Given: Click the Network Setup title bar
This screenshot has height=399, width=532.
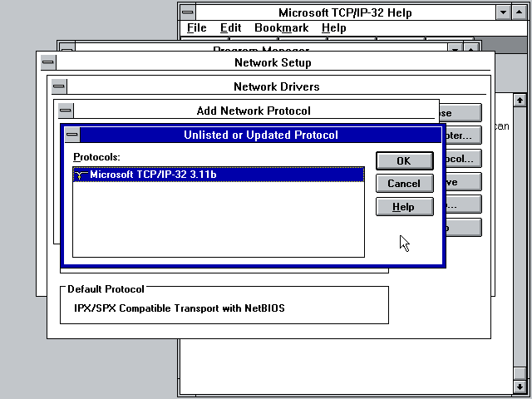Looking at the screenshot, I should (x=273, y=62).
